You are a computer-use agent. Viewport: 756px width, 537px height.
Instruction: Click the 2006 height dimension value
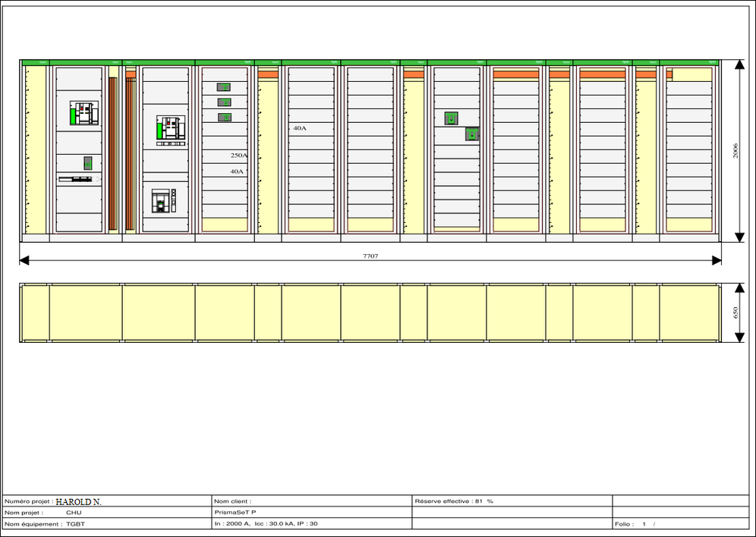(736, 150)
